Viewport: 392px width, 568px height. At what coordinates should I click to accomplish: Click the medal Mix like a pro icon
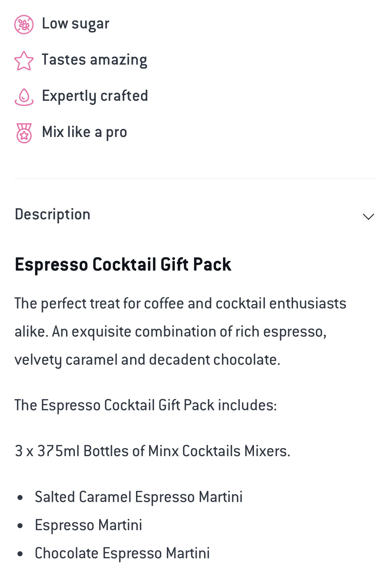24,133
